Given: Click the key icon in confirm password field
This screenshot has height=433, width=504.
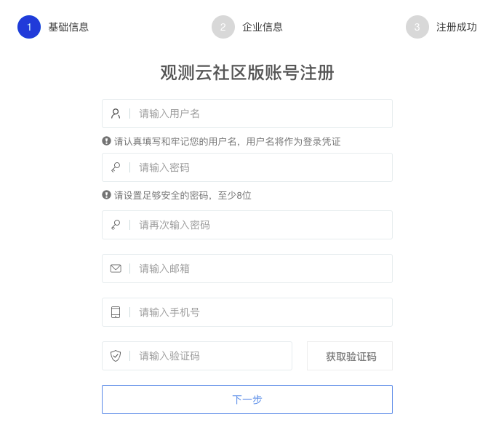Looking at the screenshot, I should [116, 225].
